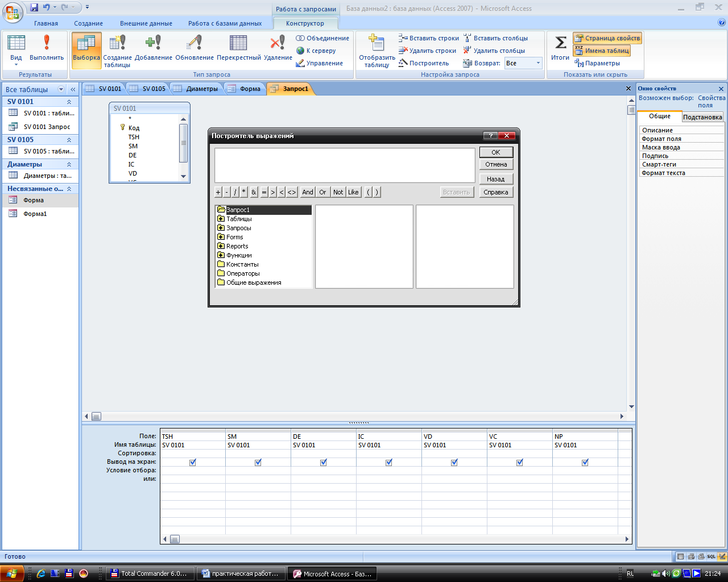The image size is (728, 582).
Task: Collapse the SV 0101 navigation group
Action: [69, 102]
